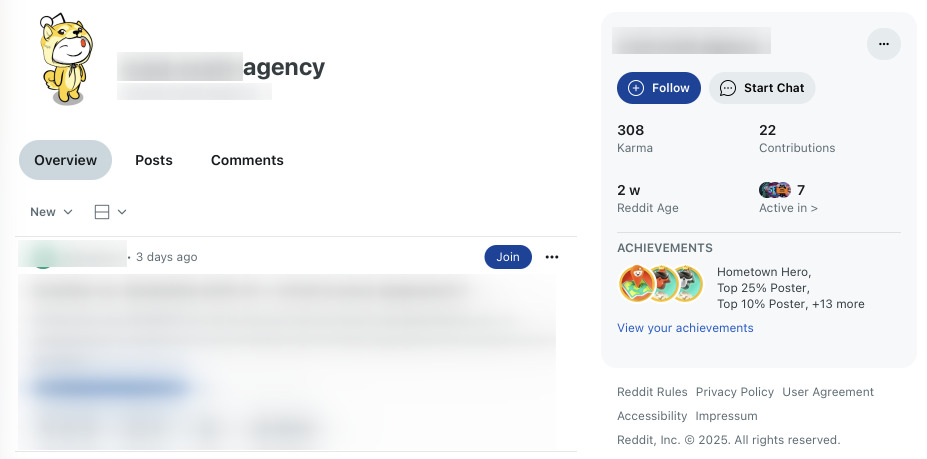
Task: Open the Reddit Rules link
Action: (650, 392)
